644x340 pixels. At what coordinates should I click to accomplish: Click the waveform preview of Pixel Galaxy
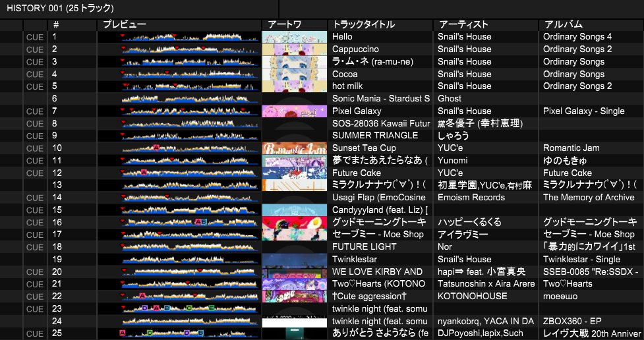click(190, 111)
